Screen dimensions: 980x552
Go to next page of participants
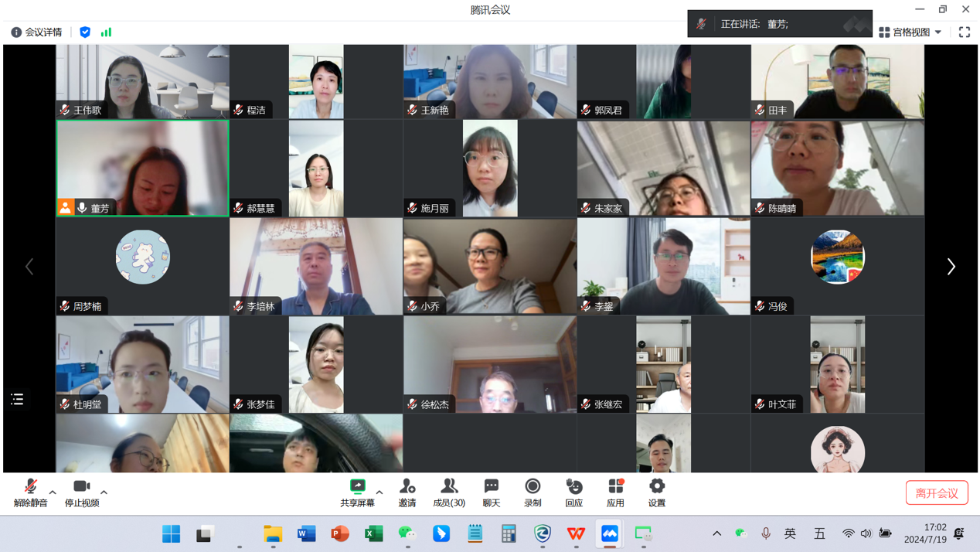pos(951,267)
